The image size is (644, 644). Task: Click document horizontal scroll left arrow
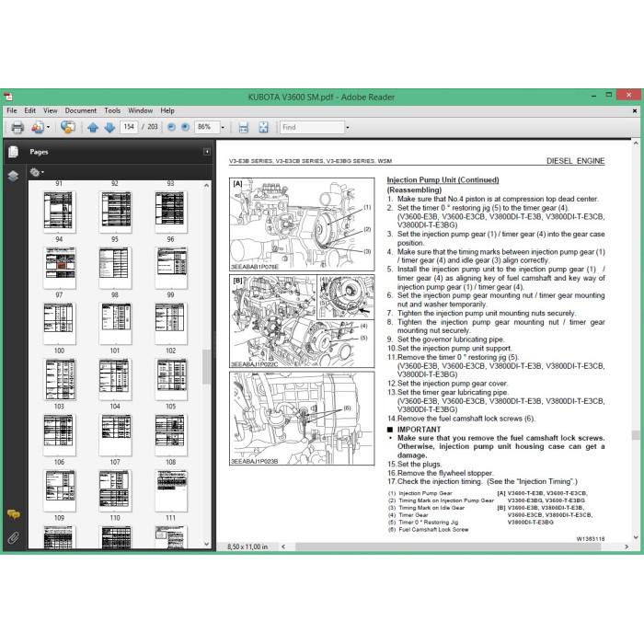(283, 546)
